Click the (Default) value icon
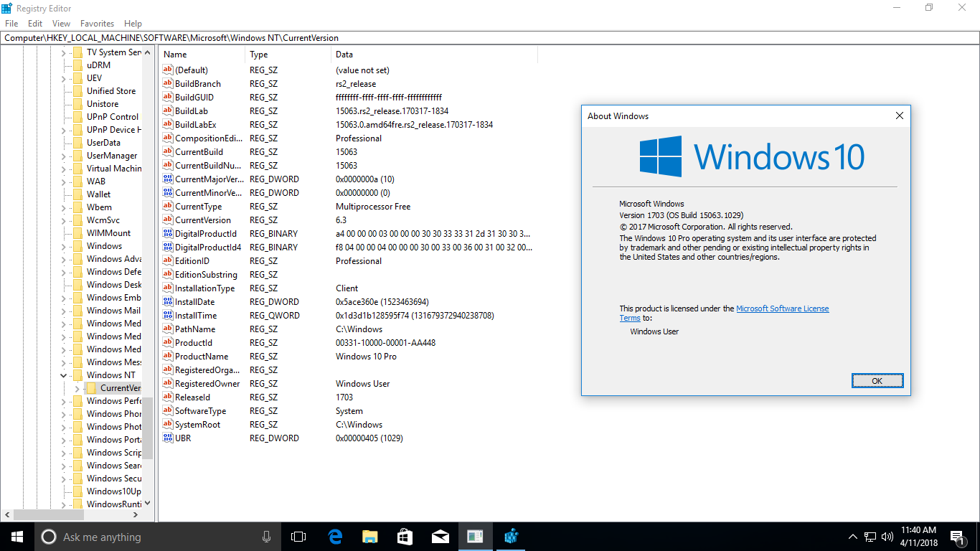Viewport: 980px width, 551px height. (x=168, y=70)
